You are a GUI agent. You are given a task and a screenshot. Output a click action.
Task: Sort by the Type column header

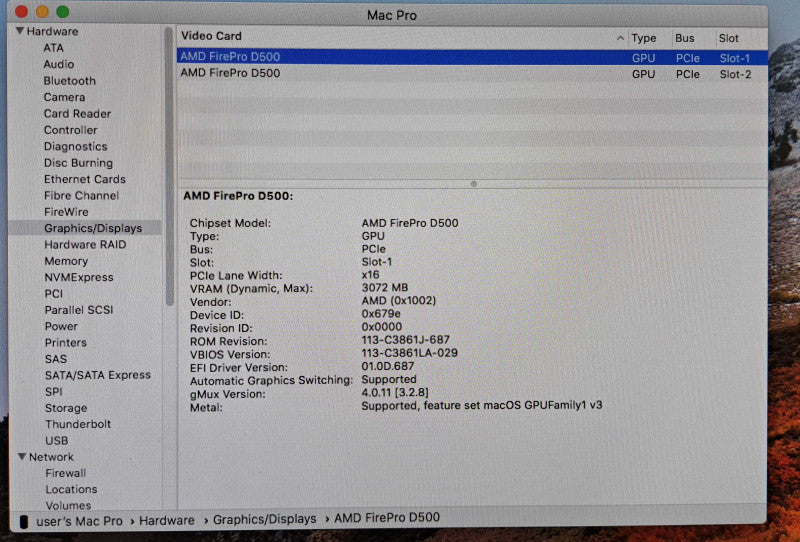click(x=643, y=38)
